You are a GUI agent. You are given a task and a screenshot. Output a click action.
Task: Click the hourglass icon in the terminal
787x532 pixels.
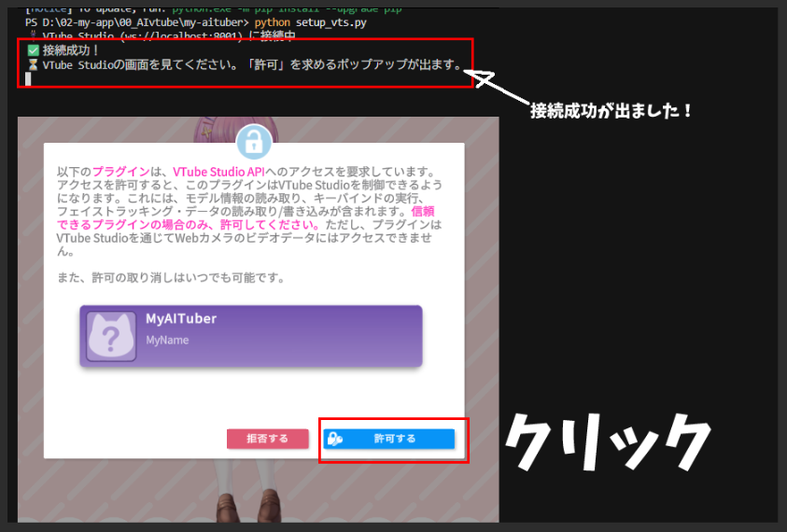(33, 65)
